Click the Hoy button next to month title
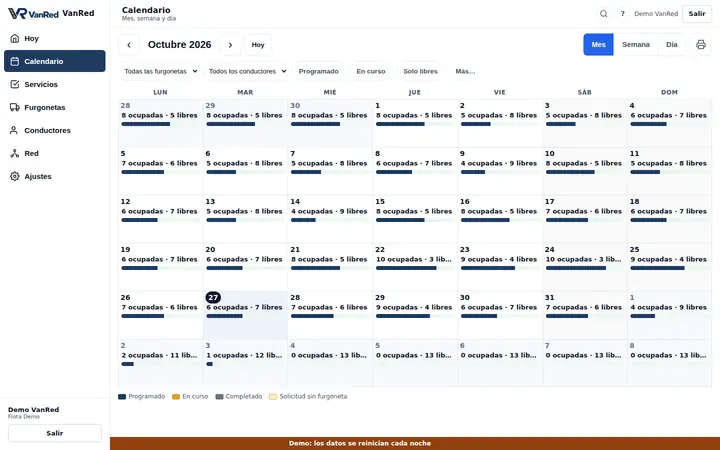720x450 pixels. tap(258, 45)
